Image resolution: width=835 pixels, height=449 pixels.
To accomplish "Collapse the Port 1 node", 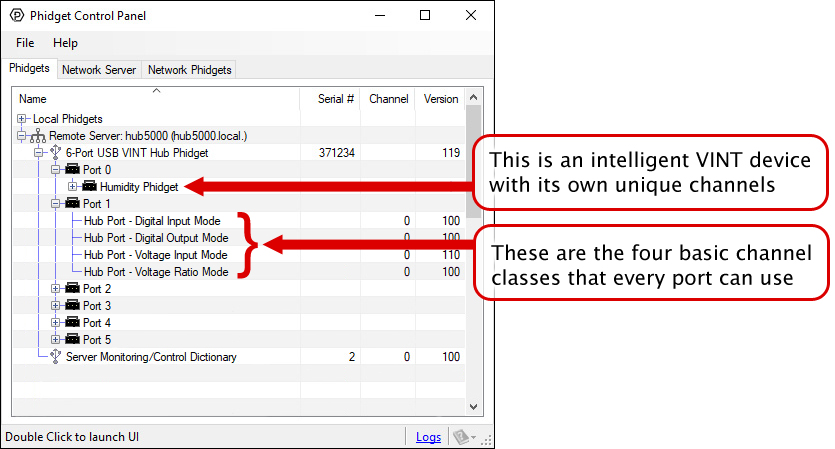I will tap(55, 203).
